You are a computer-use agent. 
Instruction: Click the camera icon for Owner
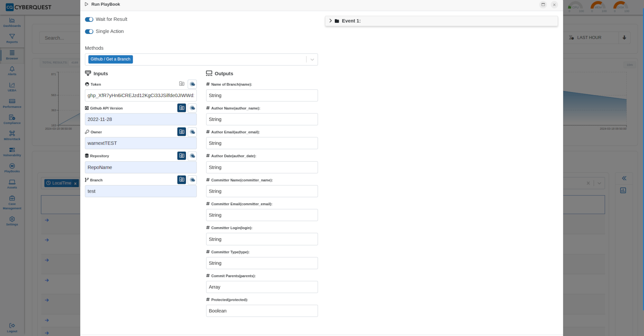coord(182,132)
